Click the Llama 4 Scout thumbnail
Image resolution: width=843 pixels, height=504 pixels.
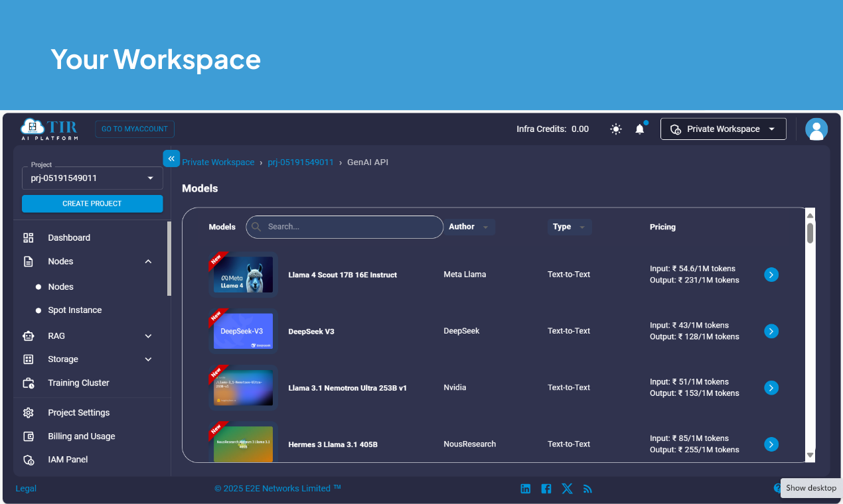(243, 275)
